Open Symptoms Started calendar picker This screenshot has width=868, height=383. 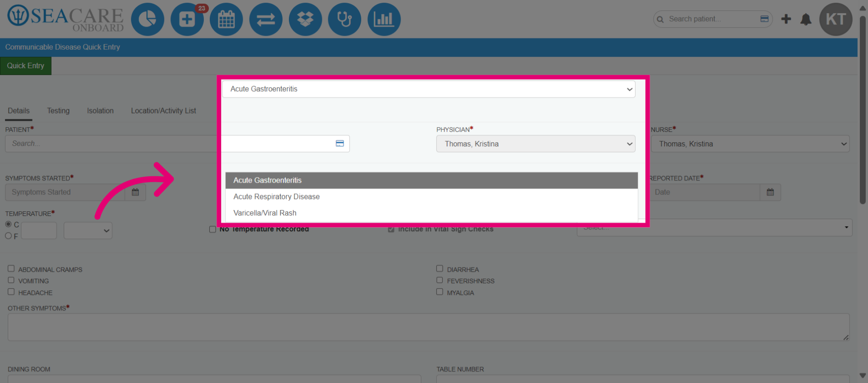(x=135, y=192)
